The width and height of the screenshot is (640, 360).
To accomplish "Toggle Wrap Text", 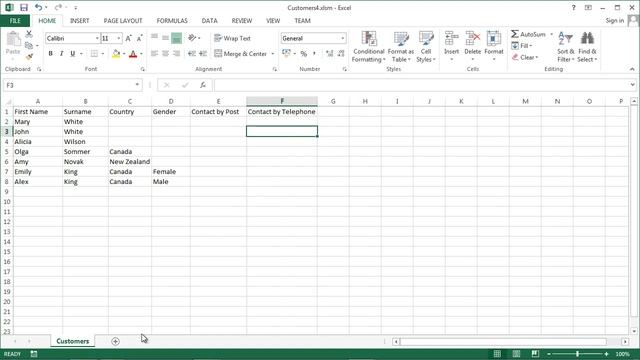I will click(x=232, y=38).
